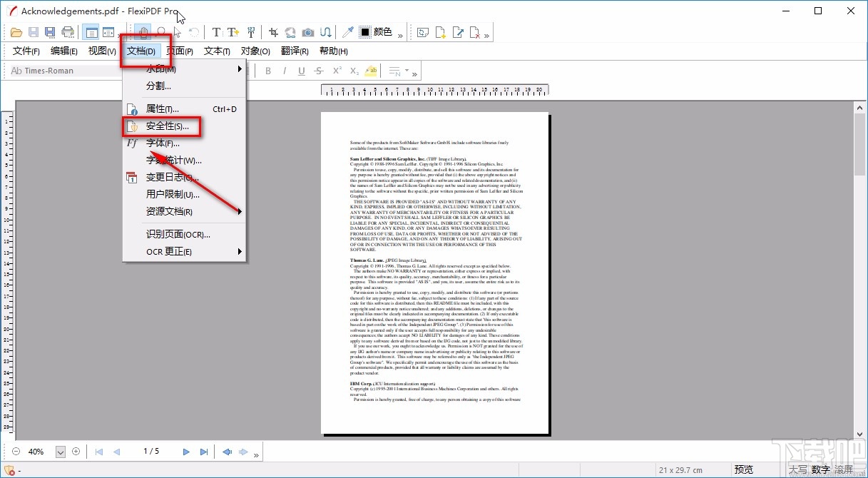This screenshot has width=868, height=478.
Task: Select the Crop tool
Action: 273,32
